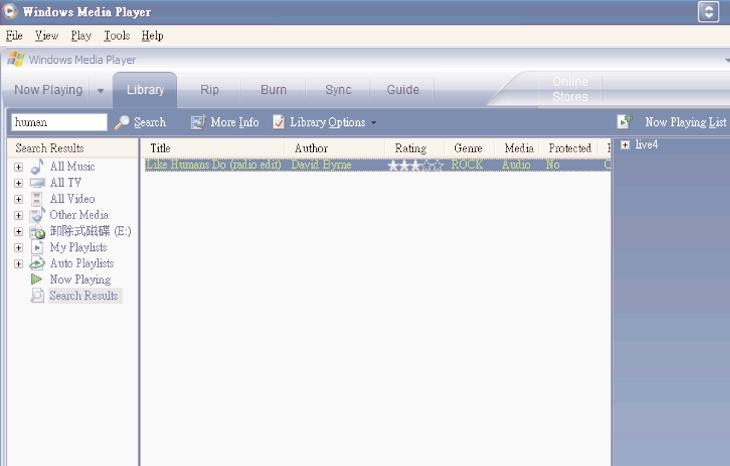Click the Search magnifier icon
This screenshot has height=466, width=730.
[122, 122]
